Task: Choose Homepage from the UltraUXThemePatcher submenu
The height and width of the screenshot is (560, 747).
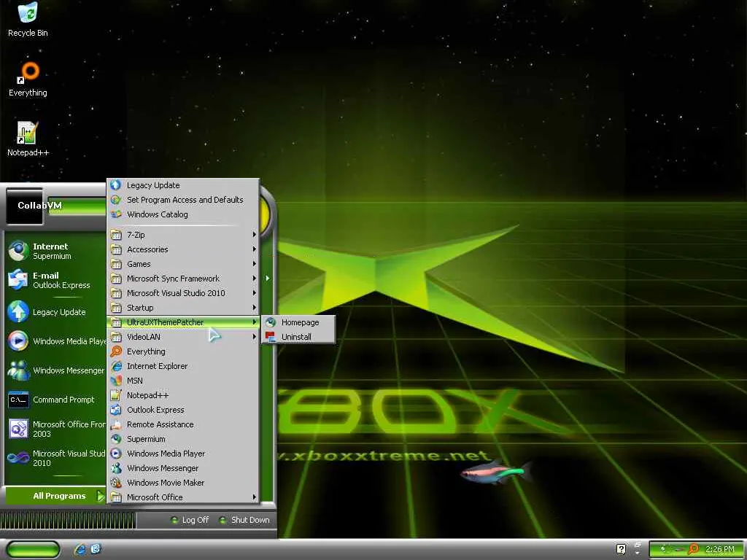Action: [x=298, y=322]
